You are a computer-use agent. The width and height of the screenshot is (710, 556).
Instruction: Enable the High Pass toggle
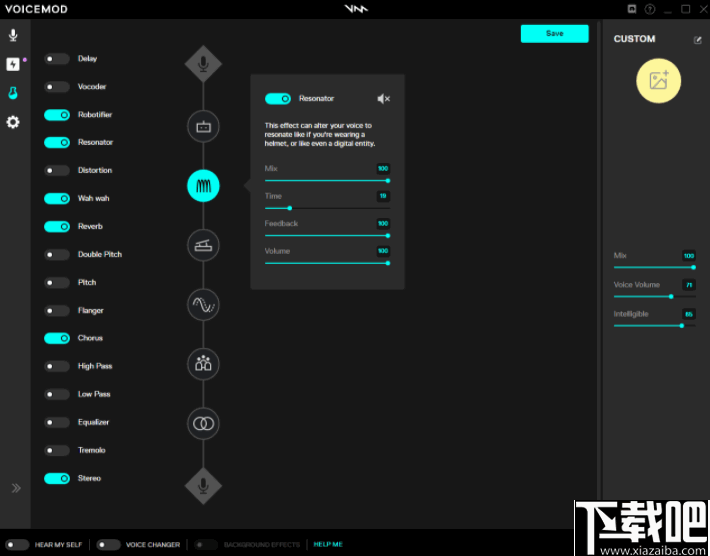[57, 366]
